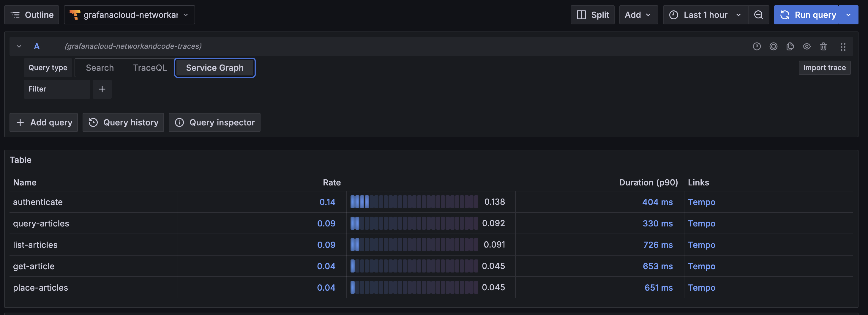Switch to Service Graph query type
Screen dimensions: 868x315
coord(215,68)
